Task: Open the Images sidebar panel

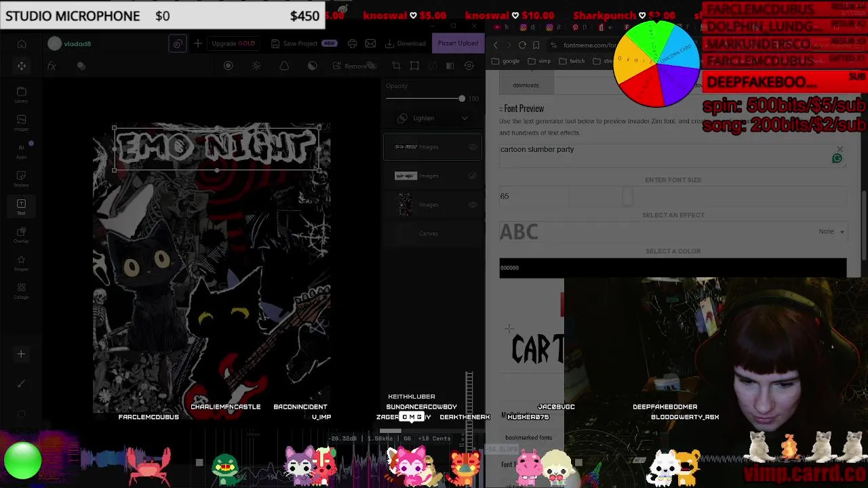Action: tap(21, 123)
